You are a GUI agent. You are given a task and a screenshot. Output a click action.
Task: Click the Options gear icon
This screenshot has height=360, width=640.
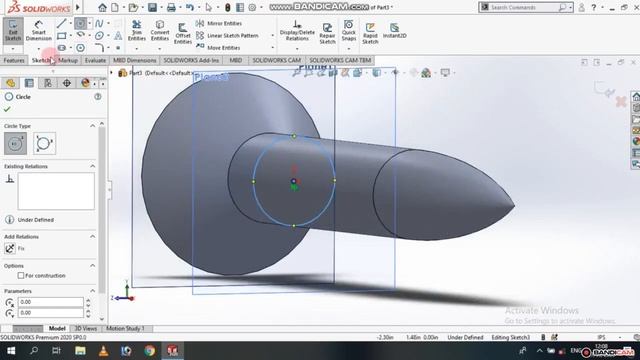click(253, 7)
